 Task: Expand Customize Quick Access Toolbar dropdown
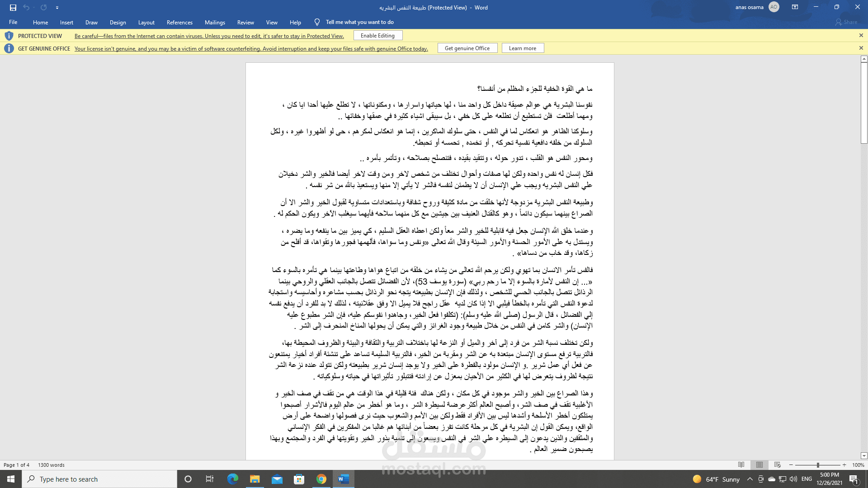pyautogui.click(x=57, y=7)
